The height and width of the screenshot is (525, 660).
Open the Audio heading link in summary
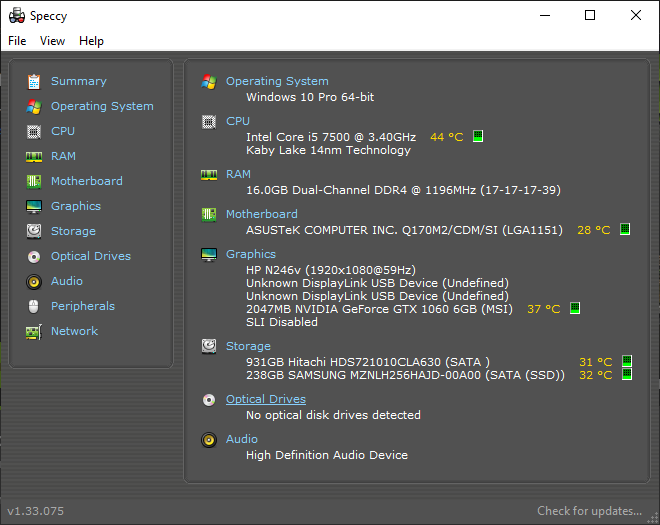coord(242,439)
